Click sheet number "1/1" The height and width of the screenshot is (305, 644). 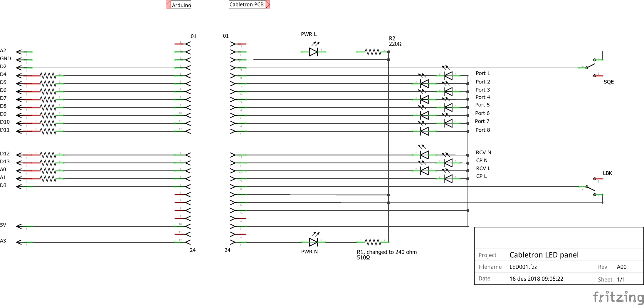[x=621, y=279]
